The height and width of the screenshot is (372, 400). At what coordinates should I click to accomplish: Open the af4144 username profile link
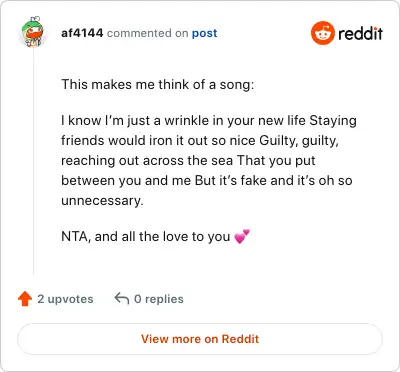click(x=82, y=33)
